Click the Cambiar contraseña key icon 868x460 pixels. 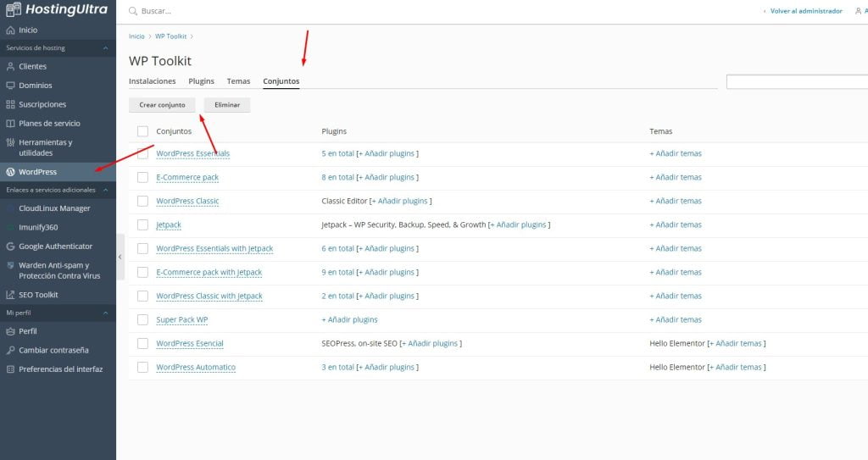pyautogui.click(x=10, y=351)
